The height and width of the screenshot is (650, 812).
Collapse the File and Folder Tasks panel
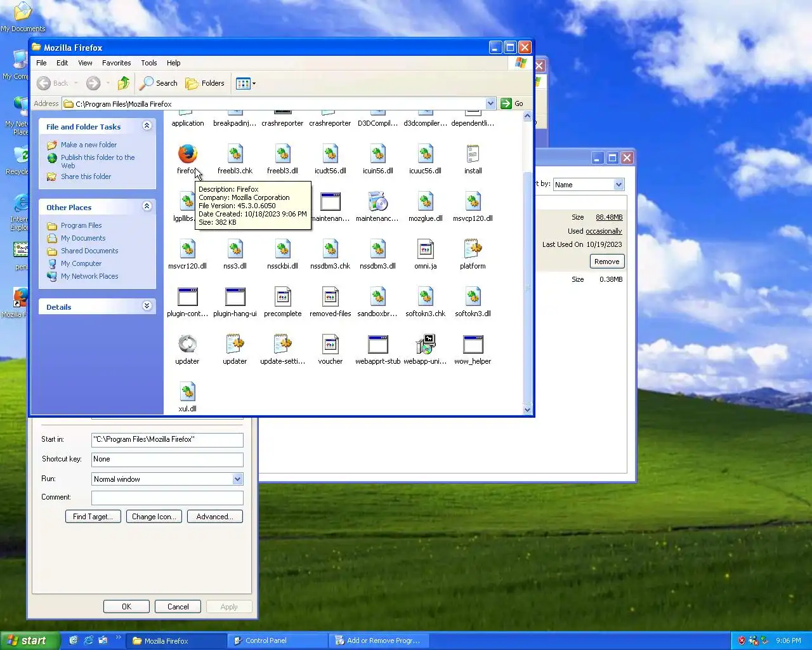147,126
